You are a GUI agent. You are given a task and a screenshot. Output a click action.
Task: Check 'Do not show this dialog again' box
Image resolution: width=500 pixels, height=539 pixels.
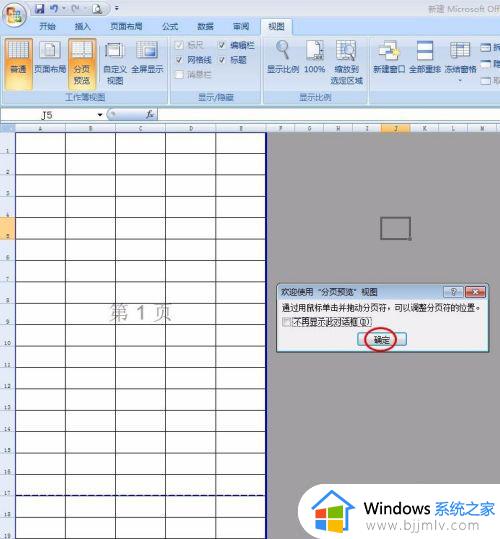coord(286,322)
